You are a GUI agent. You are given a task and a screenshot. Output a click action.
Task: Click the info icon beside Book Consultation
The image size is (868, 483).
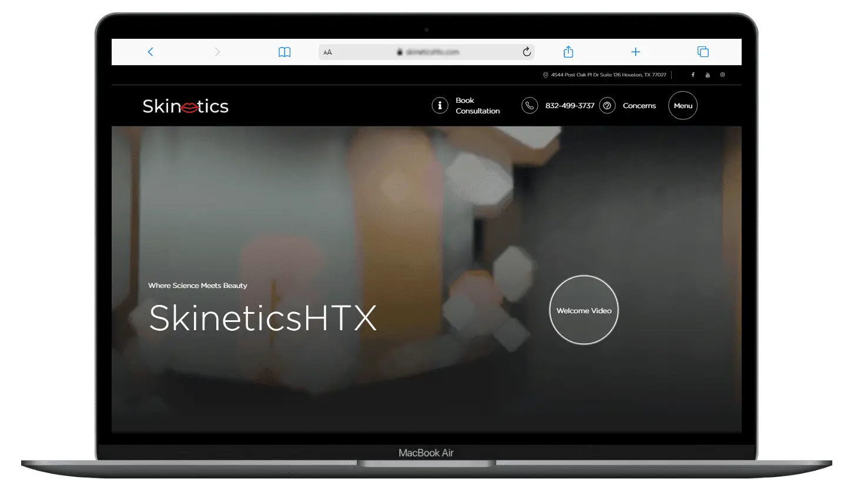[440, 105]
